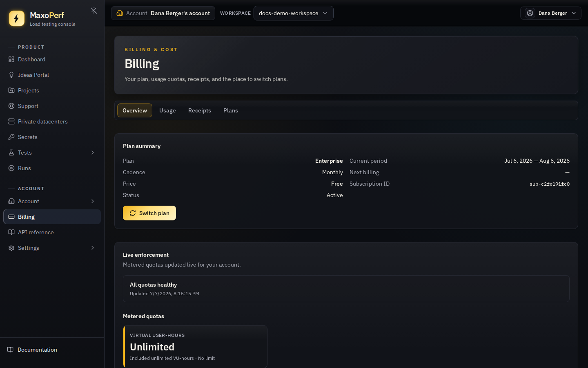The width and height of the screenshot is (588, 368).
Task: Open Private datacenters
Action: tap(52, 121)
